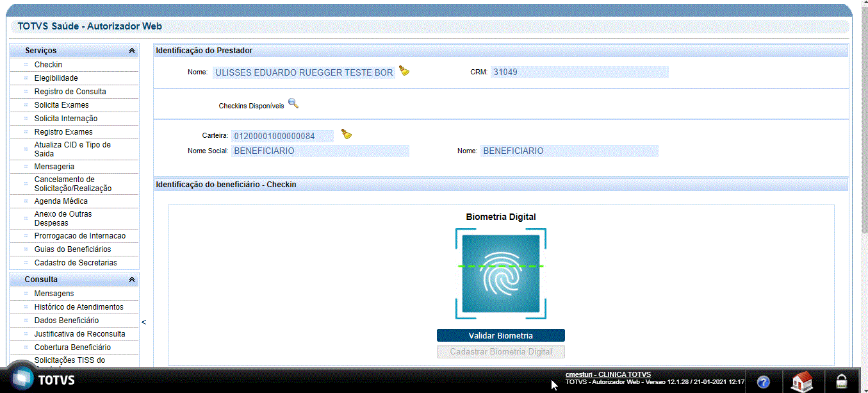Open Atualiza CID e Tipo de Saída
This screenshot has width=868, height=393.
[x=72, y=149]
